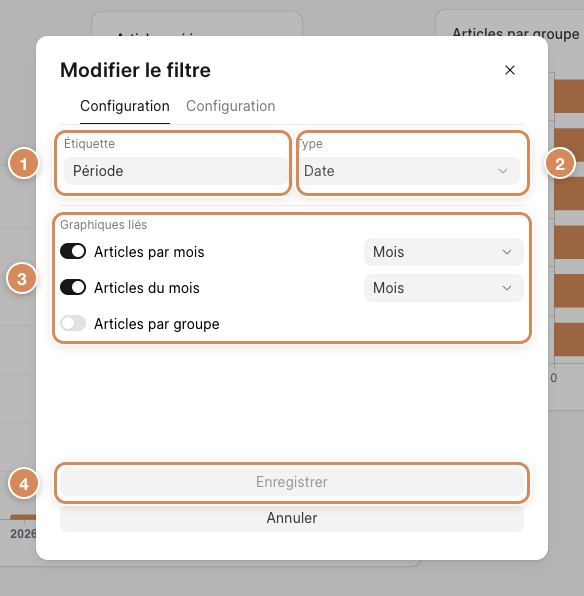Close the Modifier le filtre dialog
The width and height of the screenshot is (584, 596).
tap(509, 70)
